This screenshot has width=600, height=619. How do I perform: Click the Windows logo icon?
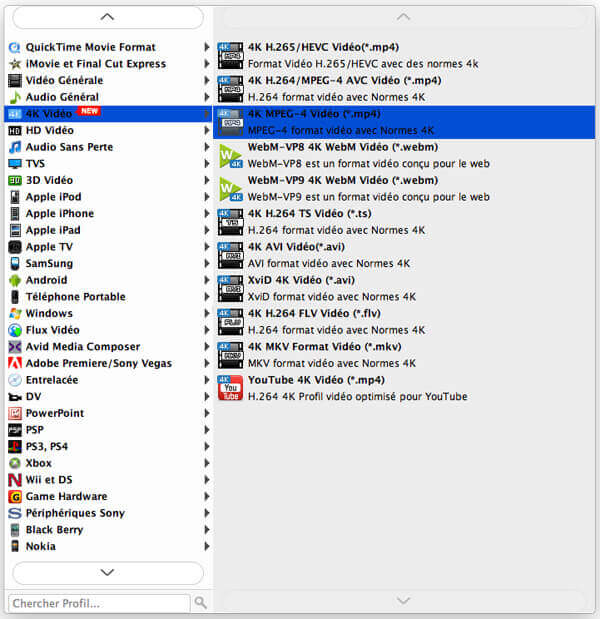click(x=15, y=314)
